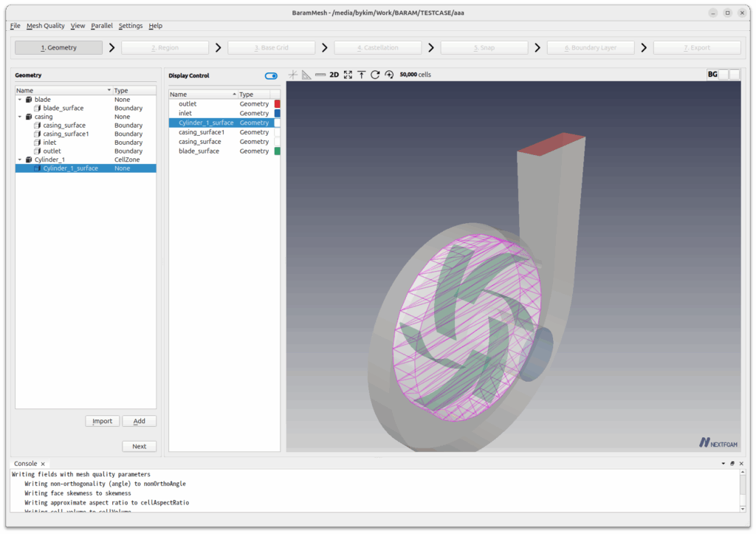
Task: Open the View menu
Action: (78, 26)
